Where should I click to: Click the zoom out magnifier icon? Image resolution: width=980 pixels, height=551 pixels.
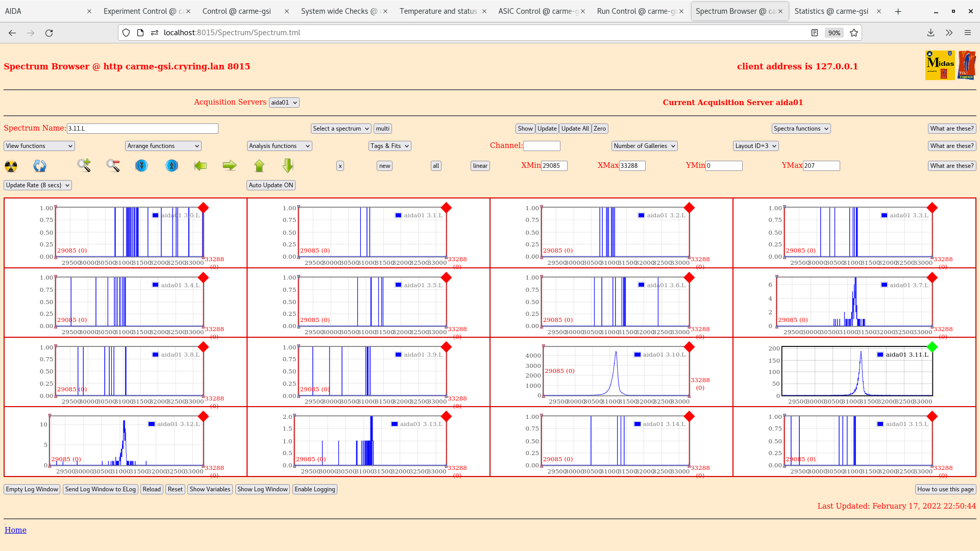click(113, 165)
